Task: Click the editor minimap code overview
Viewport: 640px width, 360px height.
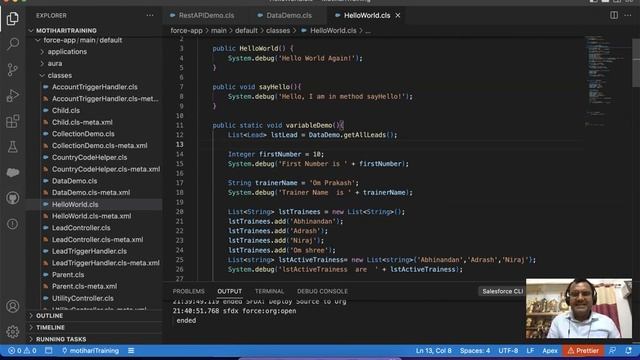Action: [606, 82]
